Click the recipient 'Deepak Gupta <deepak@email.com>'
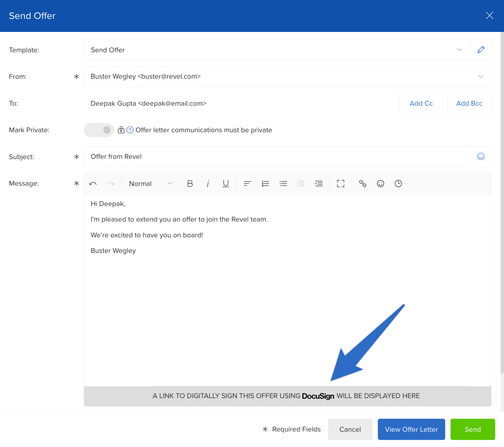The image size is (504, 447). tap(148, 103)
